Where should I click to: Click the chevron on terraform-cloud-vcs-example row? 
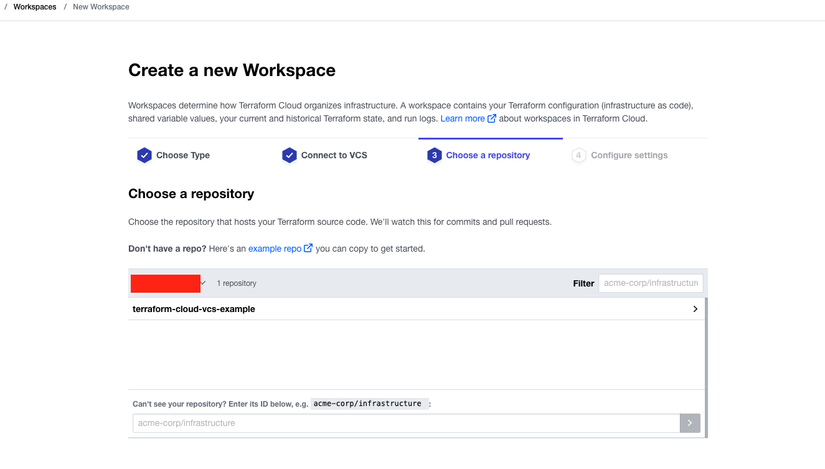(x=695, y=309)
